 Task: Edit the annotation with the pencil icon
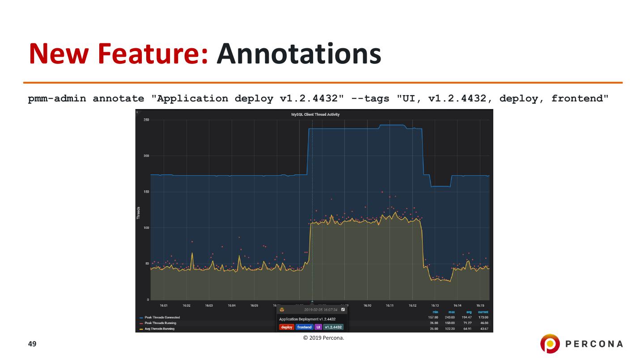point(343,309)
